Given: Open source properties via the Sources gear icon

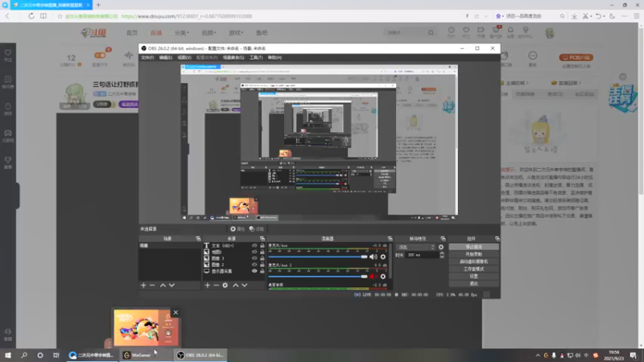Looking at the screenshot, I should (225, 286).
